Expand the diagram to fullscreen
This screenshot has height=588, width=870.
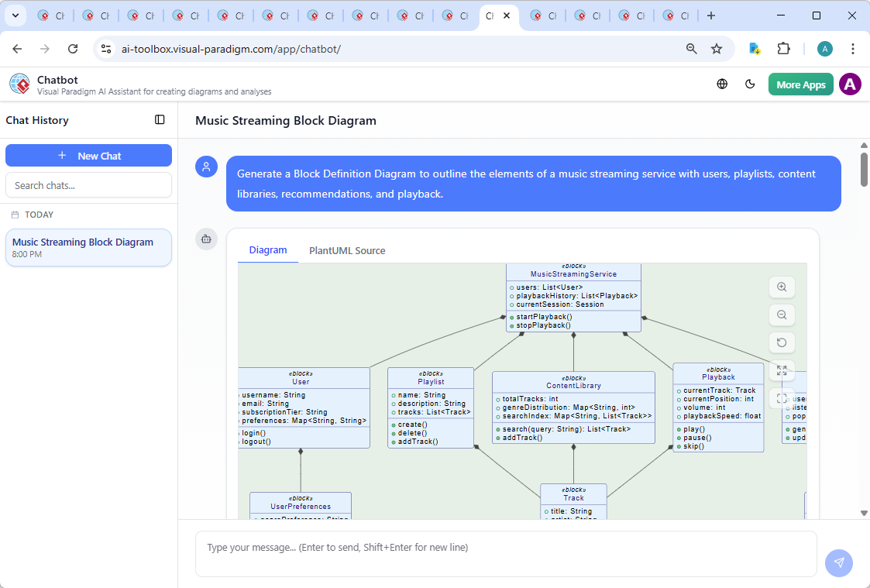pyautogui.click(x=782, y=370)
